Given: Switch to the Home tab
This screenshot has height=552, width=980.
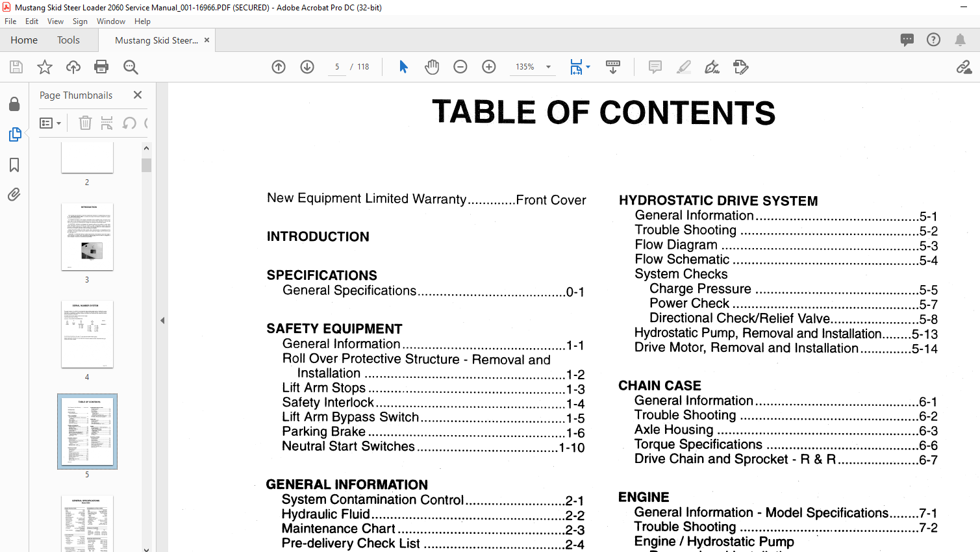Looking at the screenshot, I should click(24, 40).
